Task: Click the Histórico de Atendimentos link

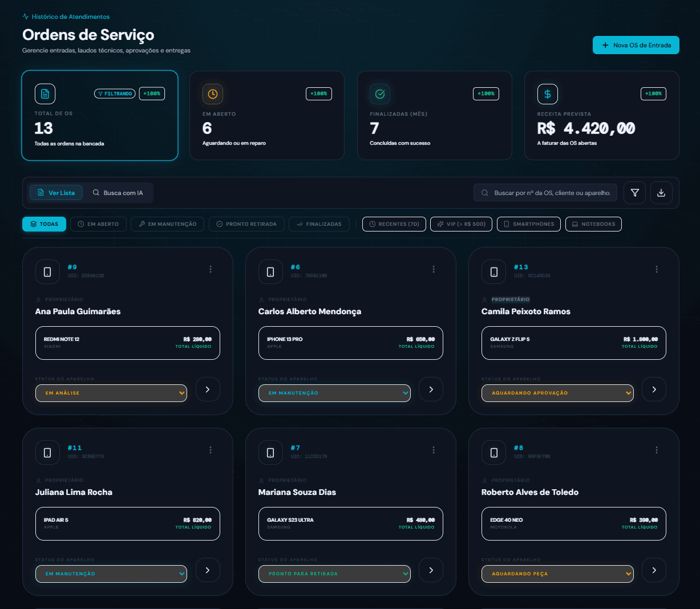Action: [x=66, y=17]
